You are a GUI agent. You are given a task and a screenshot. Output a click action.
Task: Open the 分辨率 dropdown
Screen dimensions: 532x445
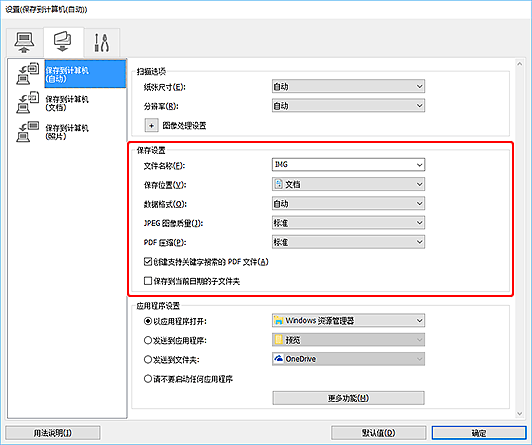[348, 106]
